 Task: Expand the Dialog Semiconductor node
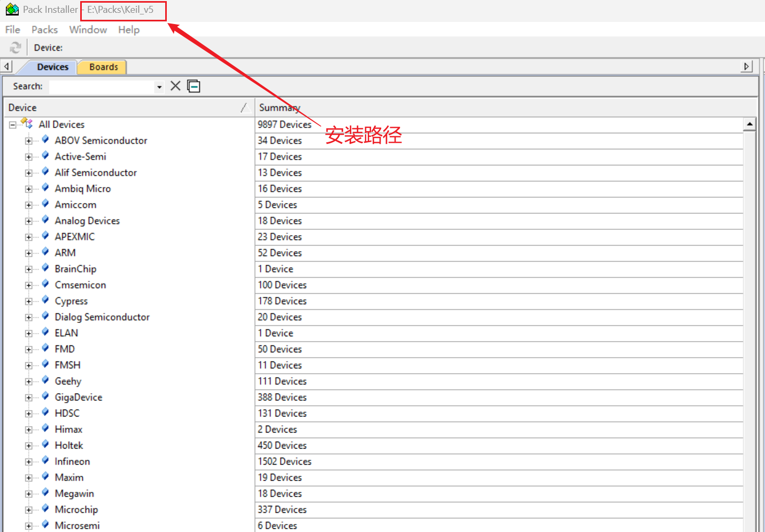pyautogui.click(x=29, y=318)
